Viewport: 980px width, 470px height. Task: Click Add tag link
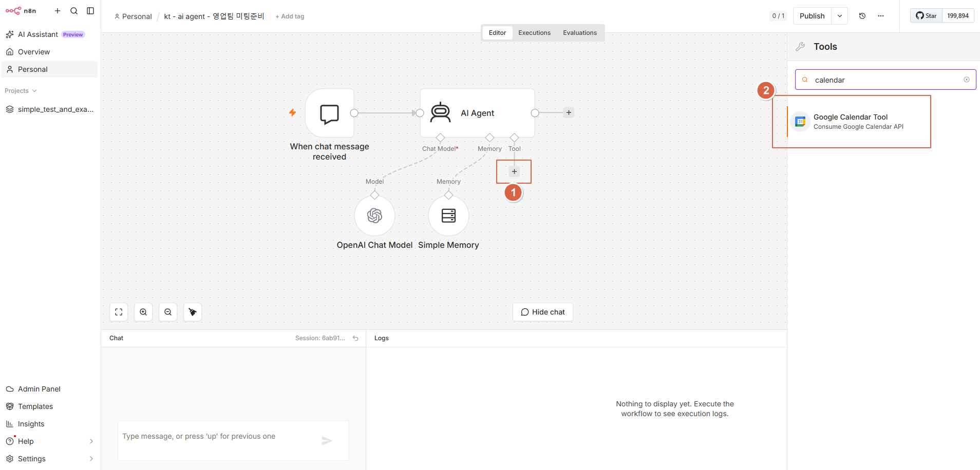[x=290, y=16]
